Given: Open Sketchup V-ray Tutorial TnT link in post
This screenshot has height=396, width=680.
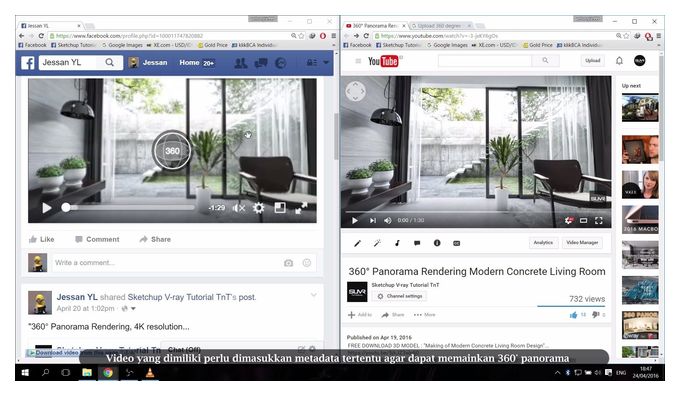Looking at the screenshot, I should 179,297.
